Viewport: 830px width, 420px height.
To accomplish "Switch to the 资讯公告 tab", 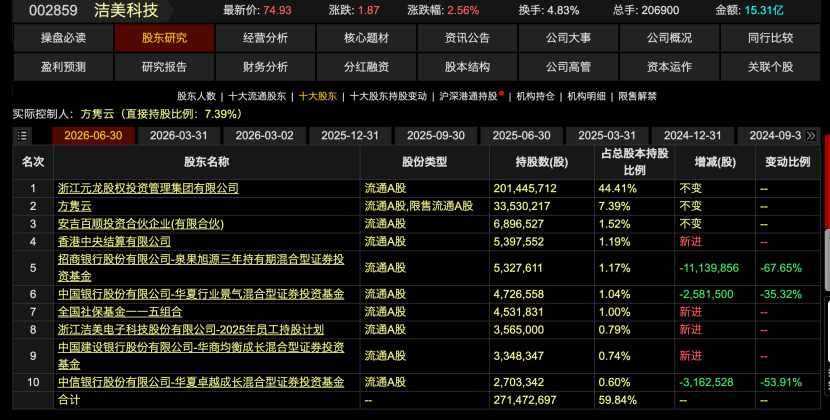I will [x=467, y=38].
